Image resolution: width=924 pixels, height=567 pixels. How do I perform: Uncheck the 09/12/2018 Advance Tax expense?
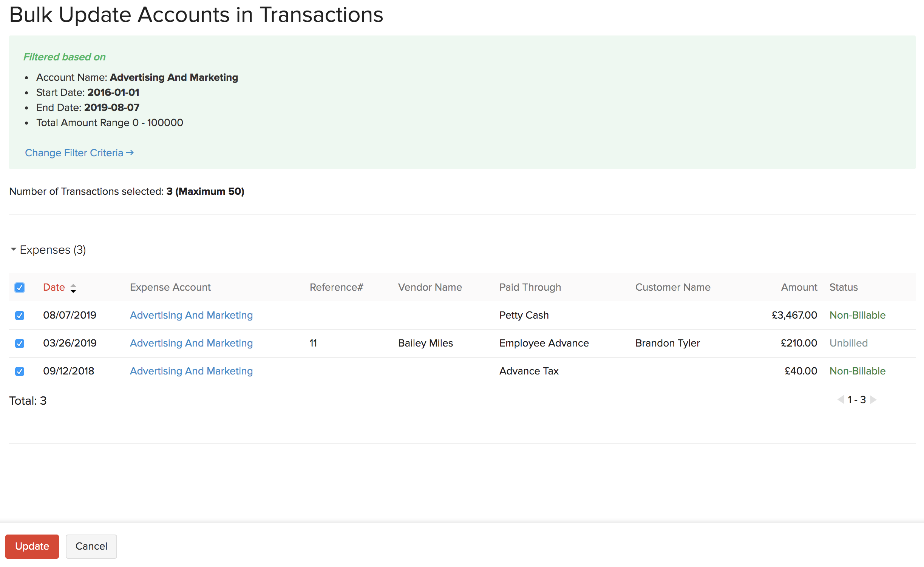19,371
